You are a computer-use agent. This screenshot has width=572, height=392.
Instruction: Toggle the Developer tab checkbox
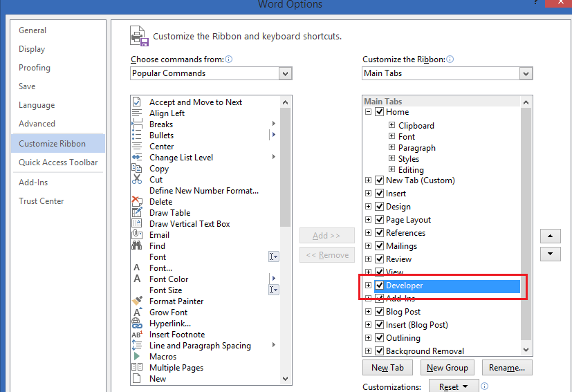click(380, 285)
